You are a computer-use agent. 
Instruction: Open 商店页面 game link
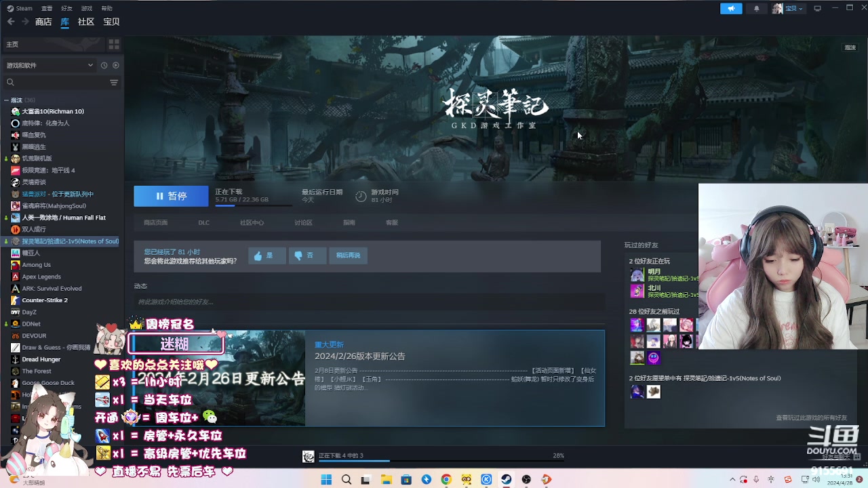(x=155, y=222)
